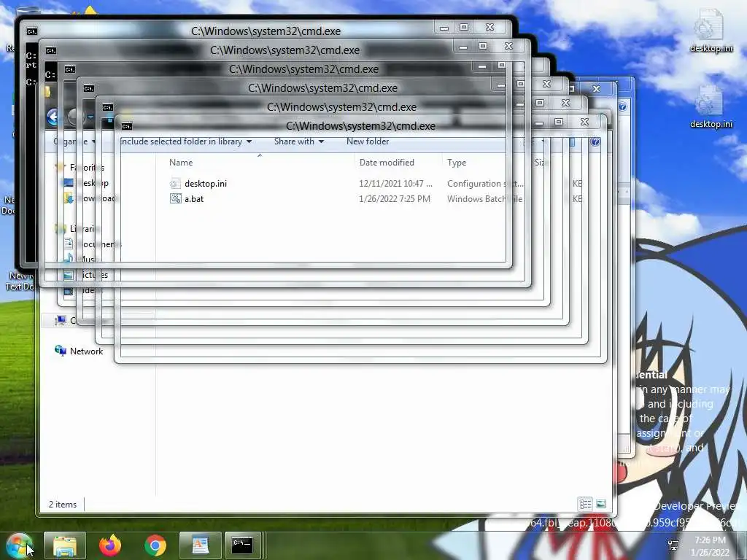Open the Organize menu in Explorer
747x560 pixels.
point(74,141)
